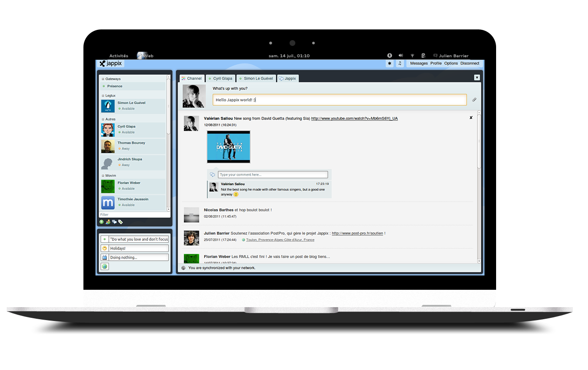Open the music note player button

[x=400, y=63]
